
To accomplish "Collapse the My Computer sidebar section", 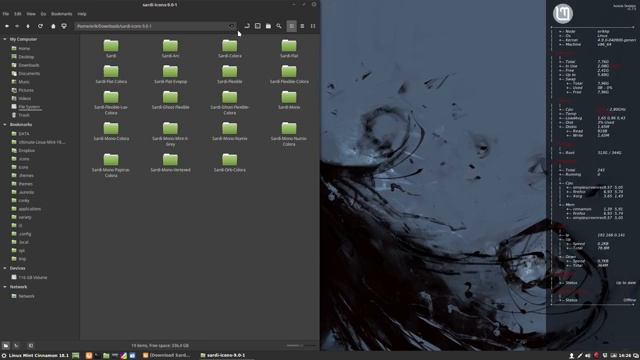I will (5, 39).
